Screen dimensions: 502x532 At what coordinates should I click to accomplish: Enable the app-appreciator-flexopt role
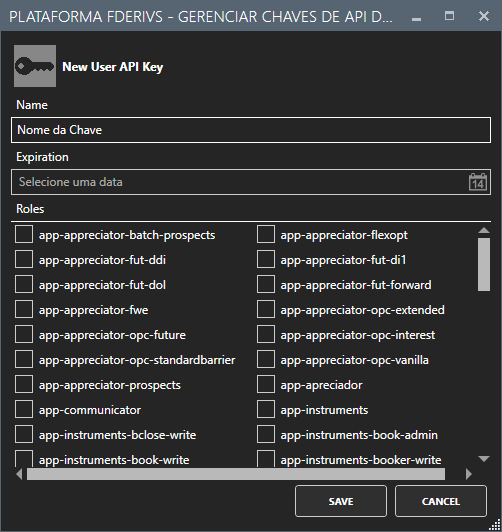click(x=266, y=234)
